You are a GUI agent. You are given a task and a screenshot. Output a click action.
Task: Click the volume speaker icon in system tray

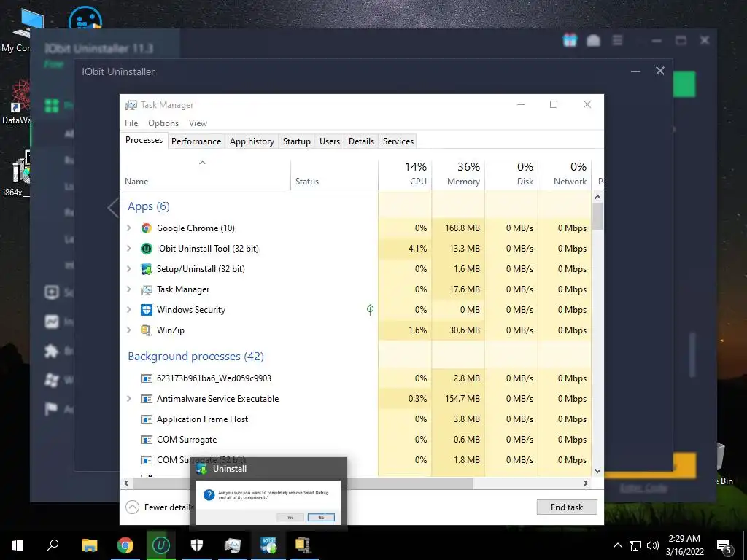click(x=653, y=545)
